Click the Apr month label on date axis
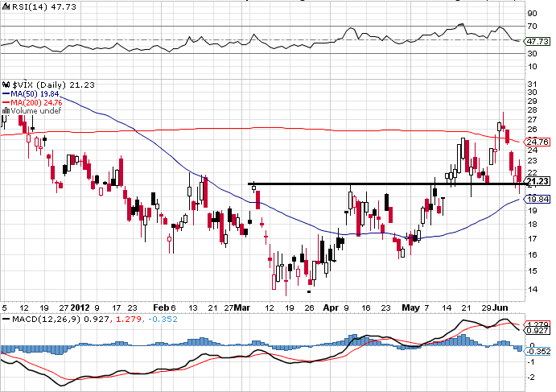 [331, 307]
